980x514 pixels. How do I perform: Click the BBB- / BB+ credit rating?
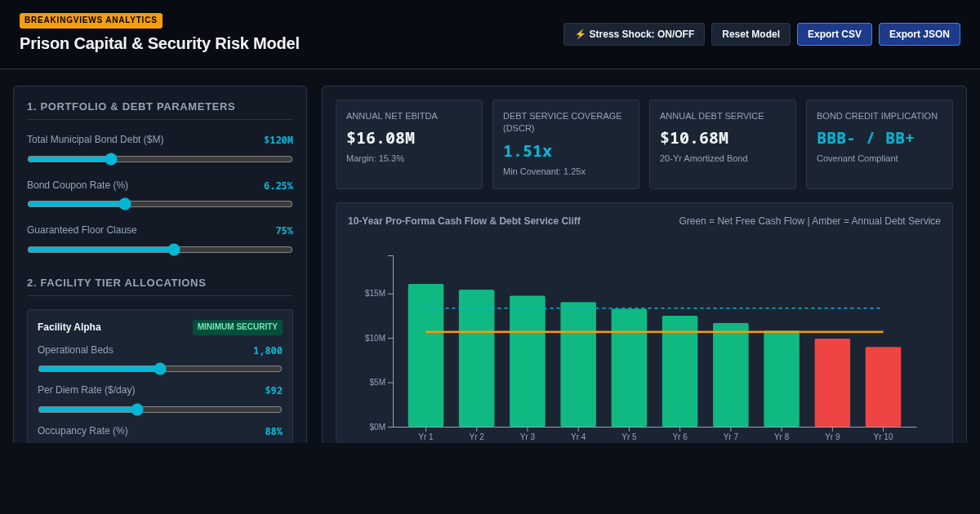point(866,138)
